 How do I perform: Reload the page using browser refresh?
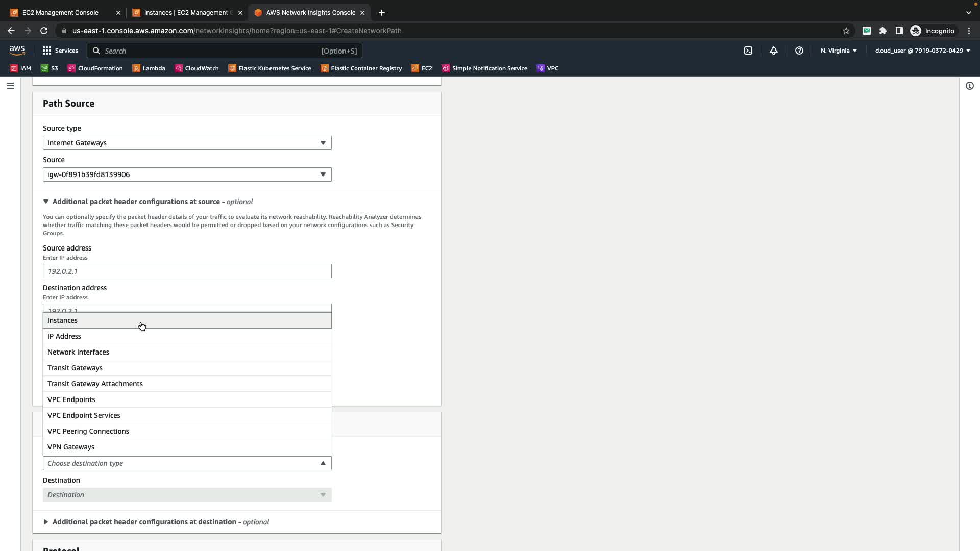point(44,31)
